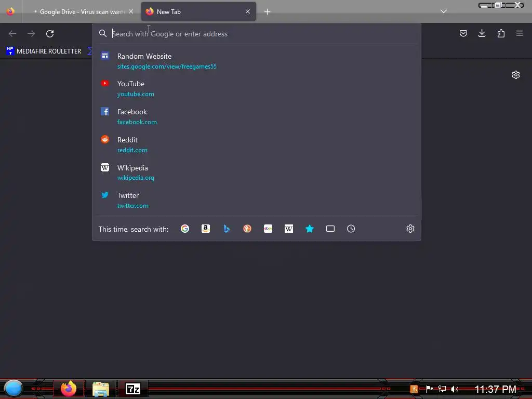Open Random Website suggestion
The height and width of the screenshot is (399, 532).
tap(256, 61)
